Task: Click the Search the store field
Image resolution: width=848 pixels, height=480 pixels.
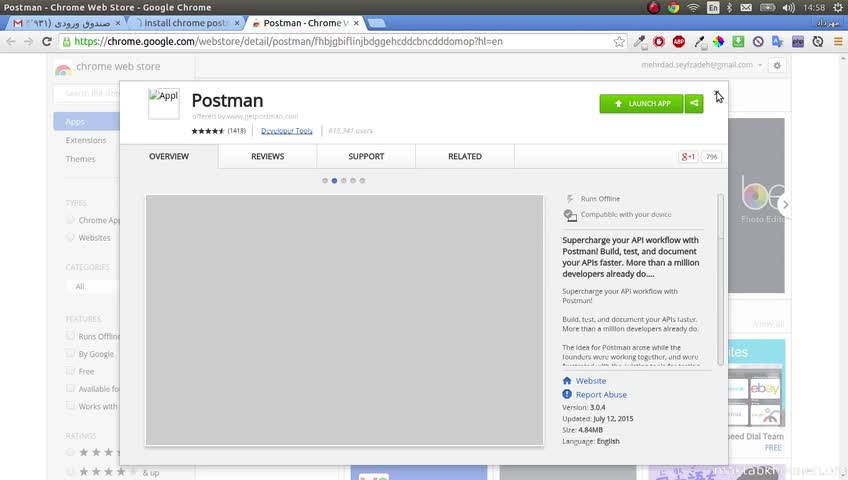Action: (x=87, y=94)
